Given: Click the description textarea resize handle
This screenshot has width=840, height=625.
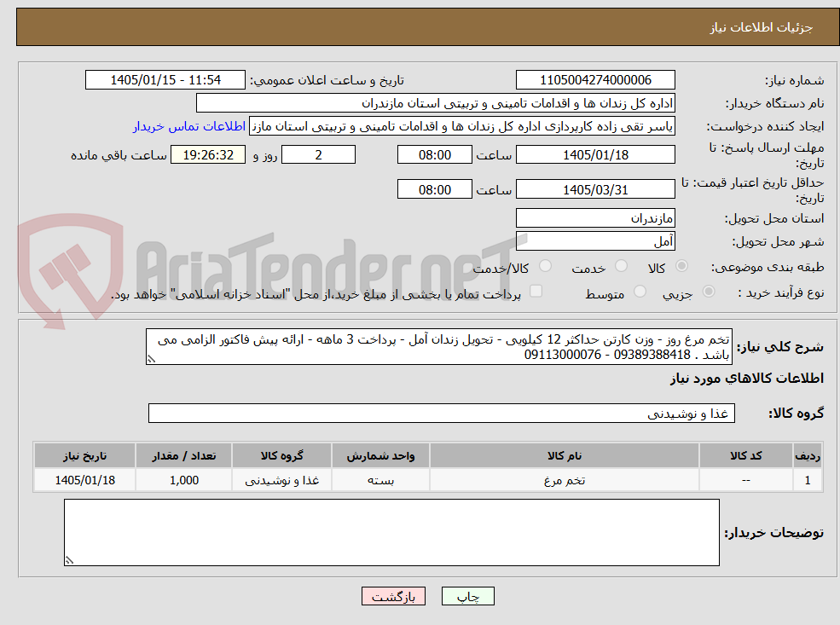Looking at the screenshot, I should pos(151,359).
